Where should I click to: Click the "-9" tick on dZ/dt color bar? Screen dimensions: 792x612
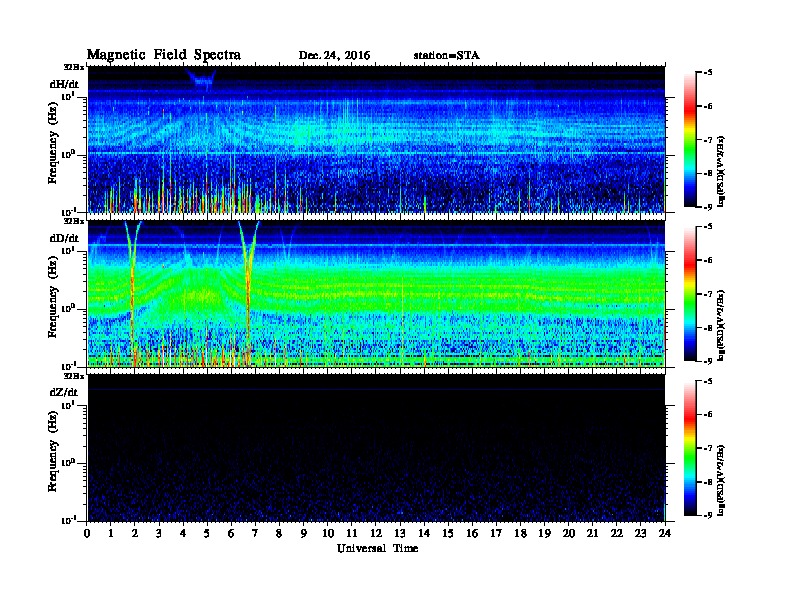coord(707,515)
